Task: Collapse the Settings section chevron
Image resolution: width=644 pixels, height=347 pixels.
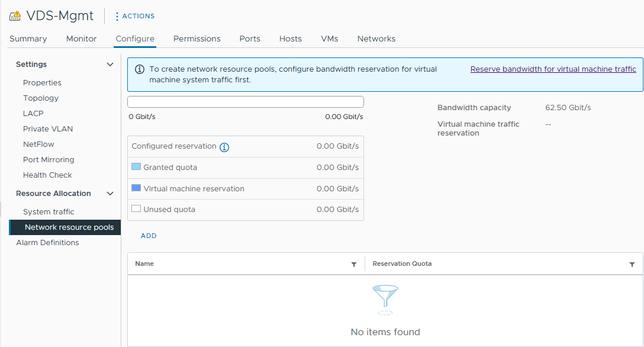Action: [110, 65]
